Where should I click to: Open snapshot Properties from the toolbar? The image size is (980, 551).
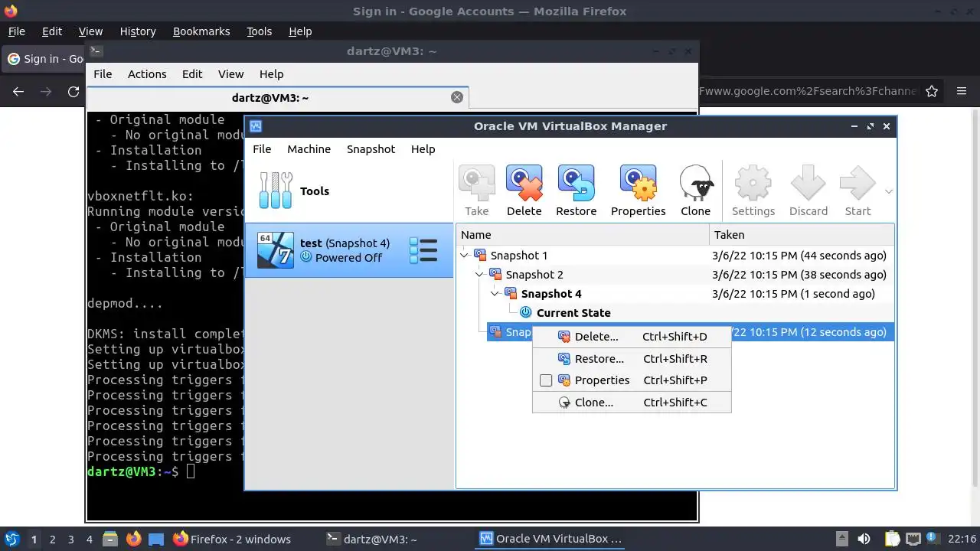pos(638,191)
